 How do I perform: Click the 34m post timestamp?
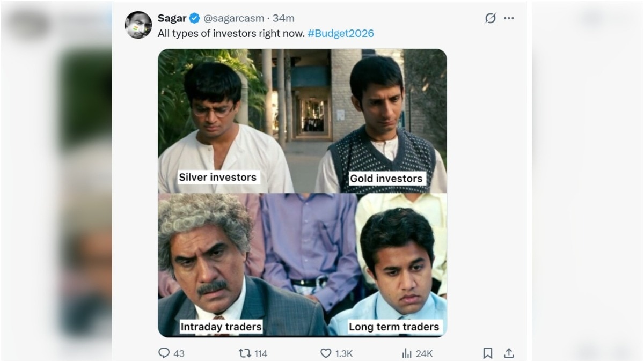(x=283, y=18)
